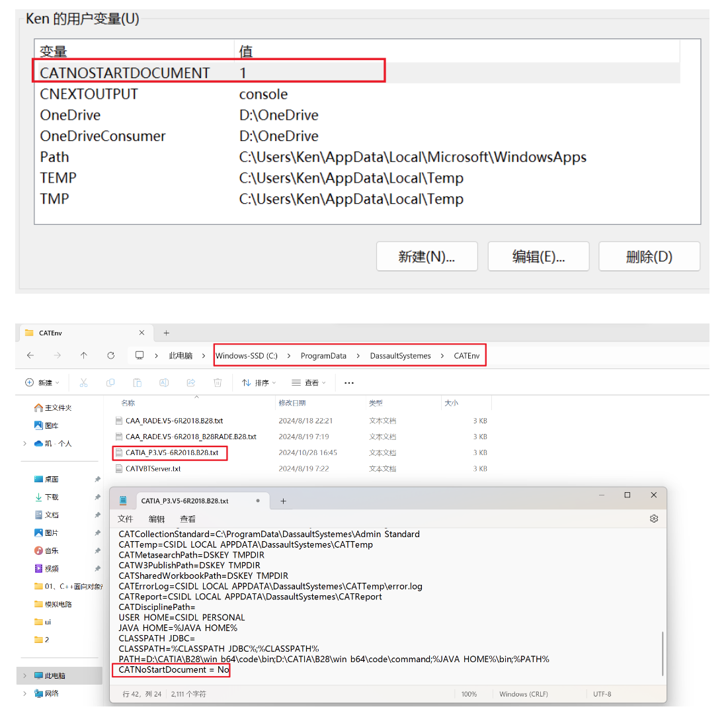728x725 pixels.
Task: Click the 编辑(E)... button
Action: tap(539, 257)
